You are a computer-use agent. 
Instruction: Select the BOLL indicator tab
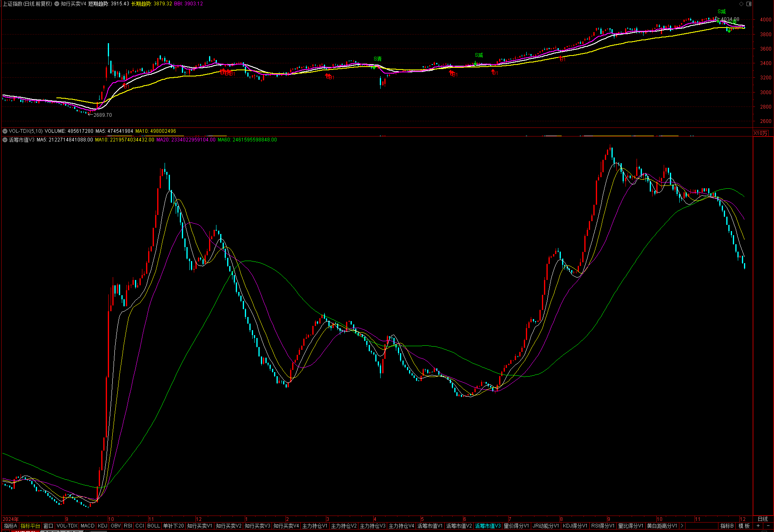point(153,526)
